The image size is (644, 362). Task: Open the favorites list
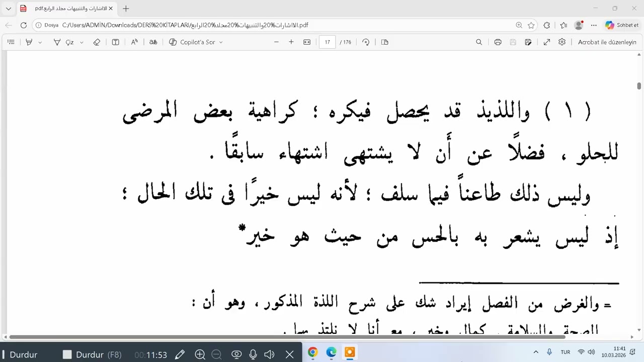tap(563, 25)
